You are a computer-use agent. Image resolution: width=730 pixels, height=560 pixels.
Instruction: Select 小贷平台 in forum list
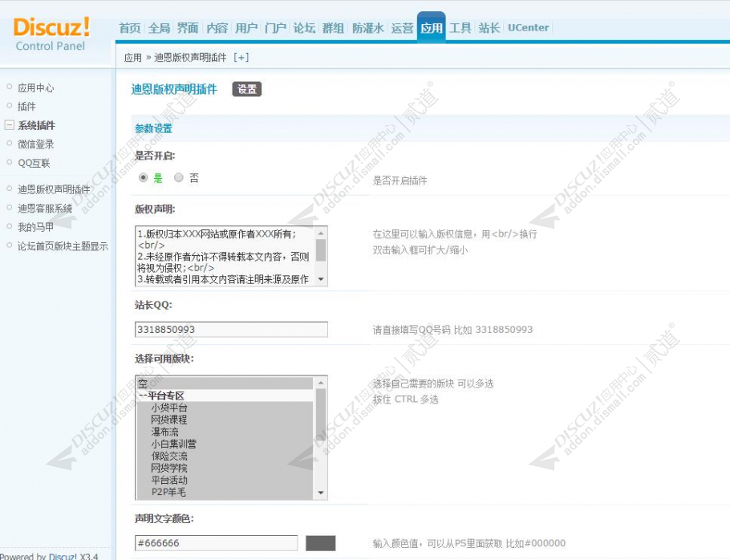(x=225, y=408)
